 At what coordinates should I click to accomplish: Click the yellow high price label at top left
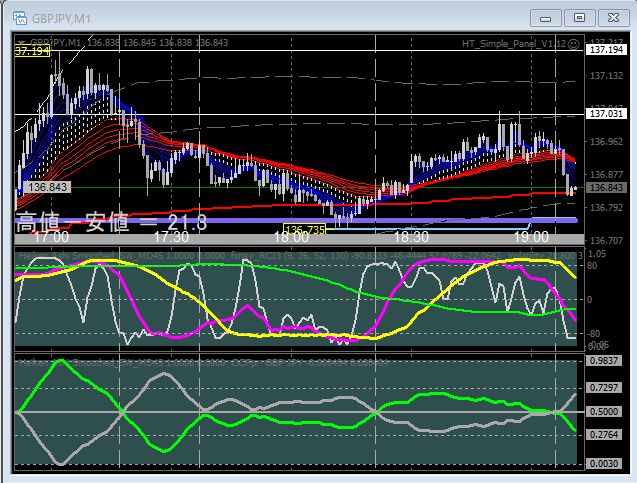(32, 50)
